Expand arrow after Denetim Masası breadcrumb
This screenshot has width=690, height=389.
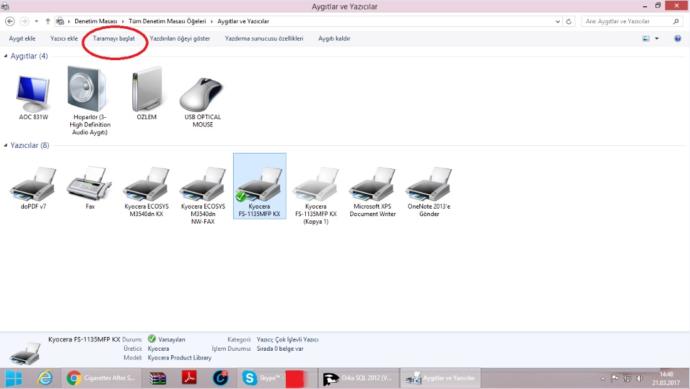click(123, 21)
